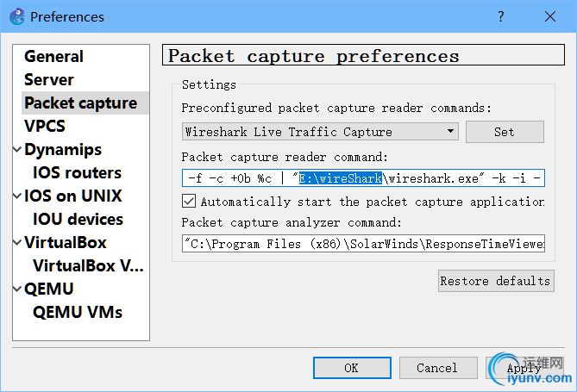Open IOS routers settings

click(77, 173)
